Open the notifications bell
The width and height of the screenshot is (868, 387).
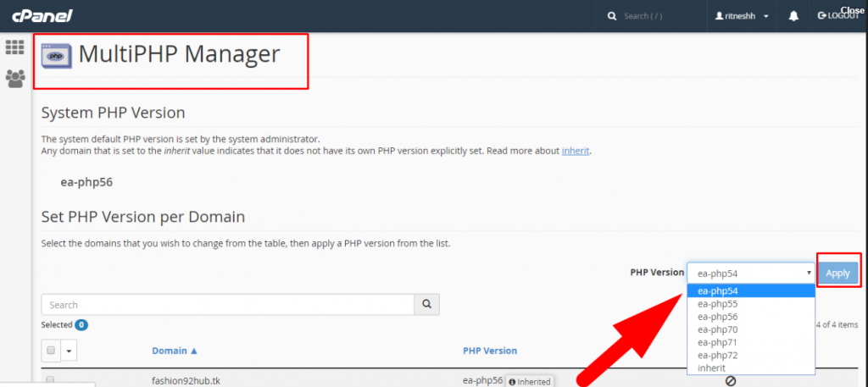tap(793, 16)
